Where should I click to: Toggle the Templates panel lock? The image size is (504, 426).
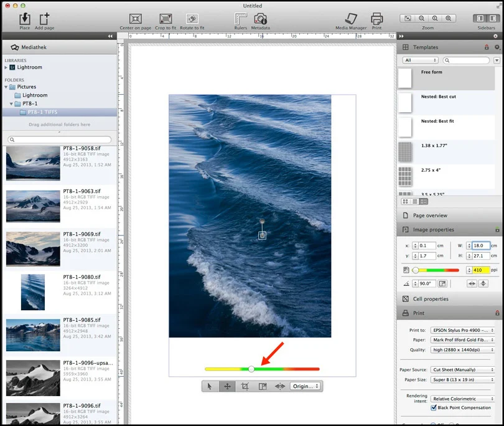tap(487, 47)
